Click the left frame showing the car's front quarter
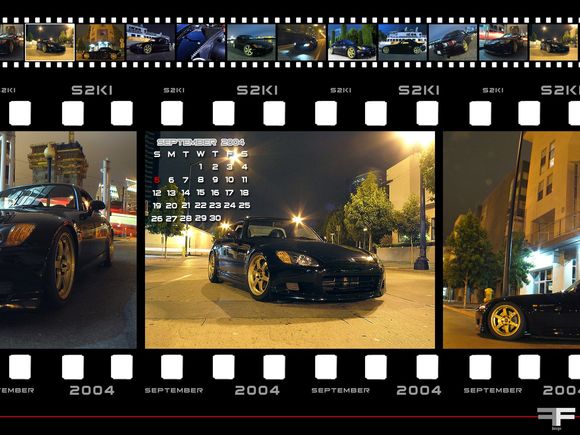The height and width of the screenshot is (435, 580). pyautogui.click(x=68, y=240)
